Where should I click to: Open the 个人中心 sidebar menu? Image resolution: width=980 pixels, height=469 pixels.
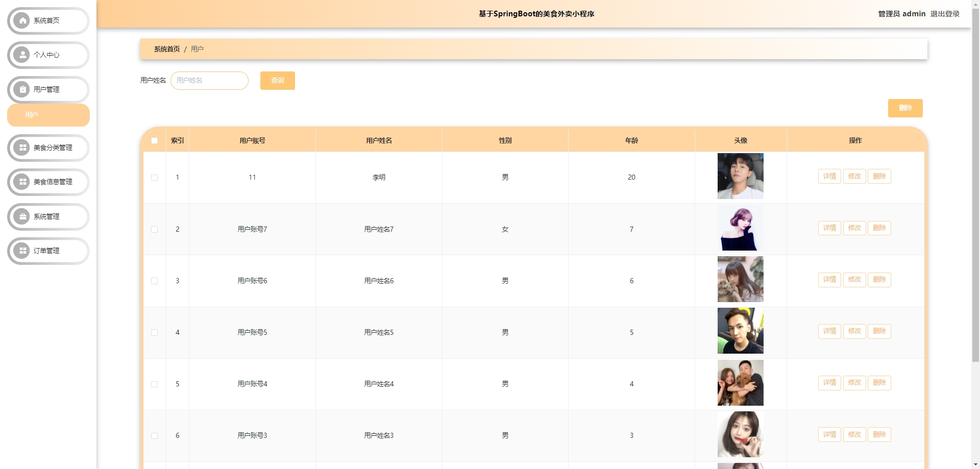click(48, 55)
